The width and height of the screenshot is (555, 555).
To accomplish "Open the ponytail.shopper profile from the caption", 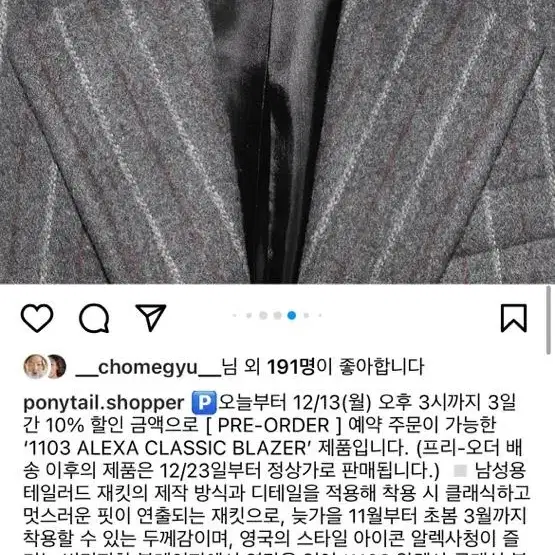I will click(104, 403).
